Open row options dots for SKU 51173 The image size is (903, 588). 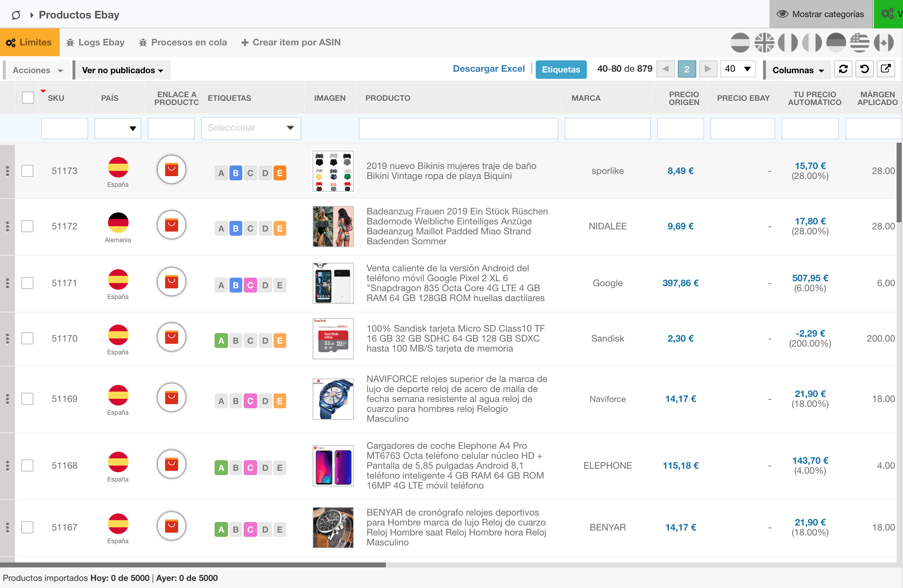[7, 171]
